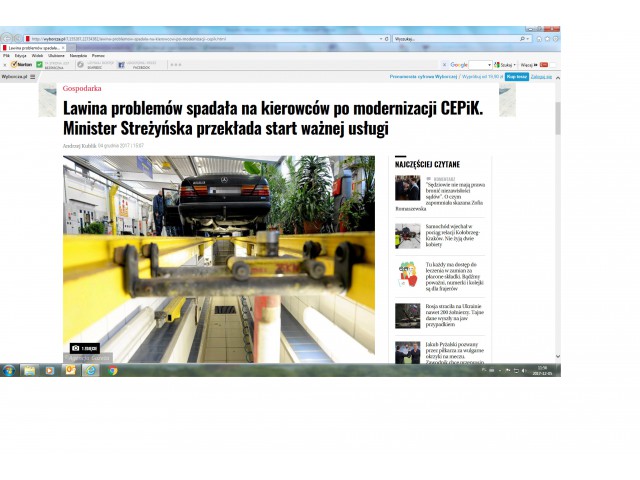640x480 pixels.
Task: Click the Kup teraz button
Action: pyautogui.click(x=516, y=76)
